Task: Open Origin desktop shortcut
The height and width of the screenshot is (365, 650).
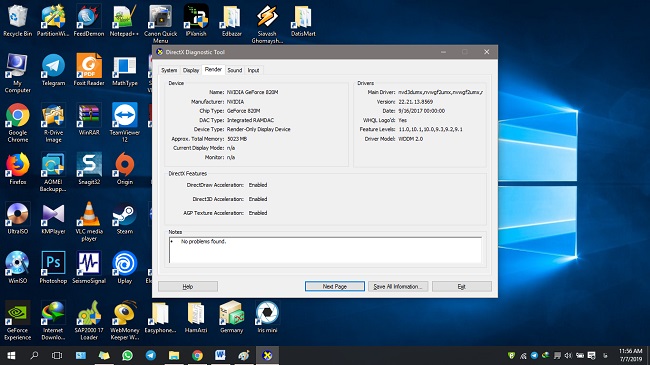Action: [x=124, y=168]
